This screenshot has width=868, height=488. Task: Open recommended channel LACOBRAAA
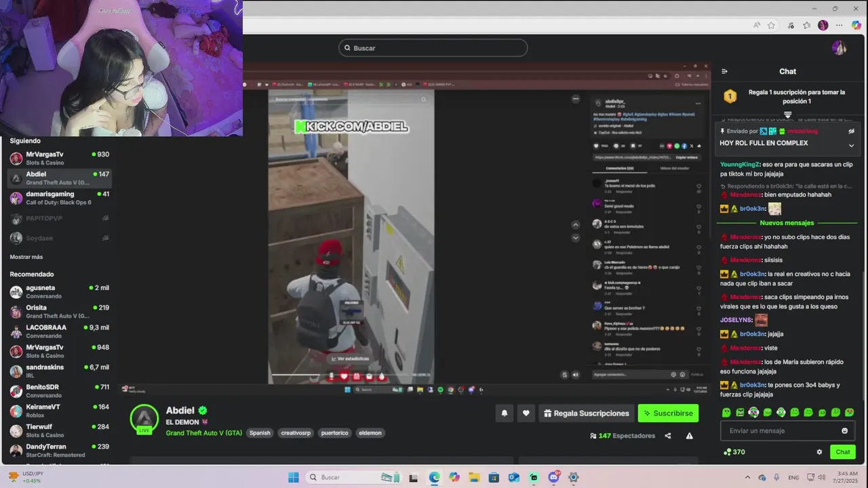(59, 331)
